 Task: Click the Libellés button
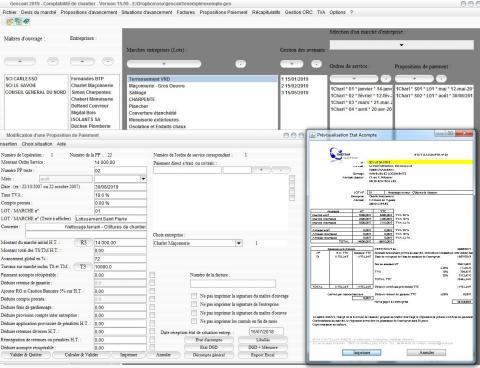pyautogui.click(x=263, y=340)
